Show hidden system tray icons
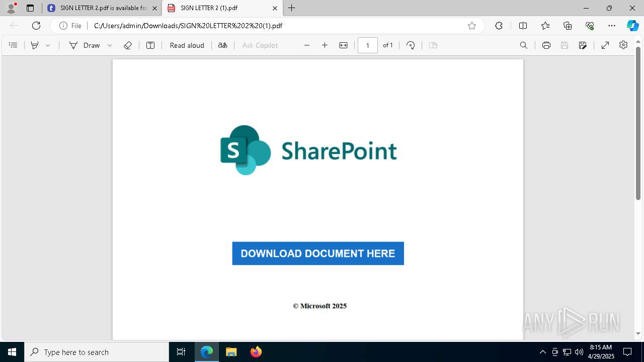 (x=542, y=352)
